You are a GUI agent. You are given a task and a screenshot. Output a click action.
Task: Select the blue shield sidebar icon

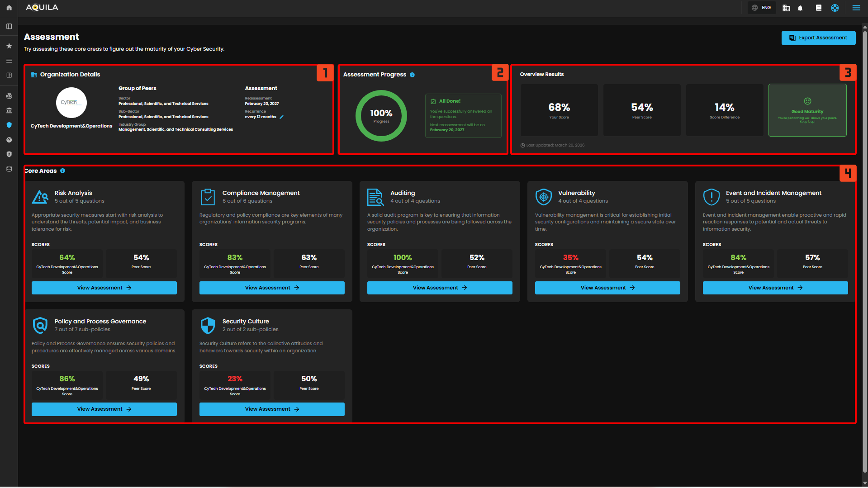9,125
